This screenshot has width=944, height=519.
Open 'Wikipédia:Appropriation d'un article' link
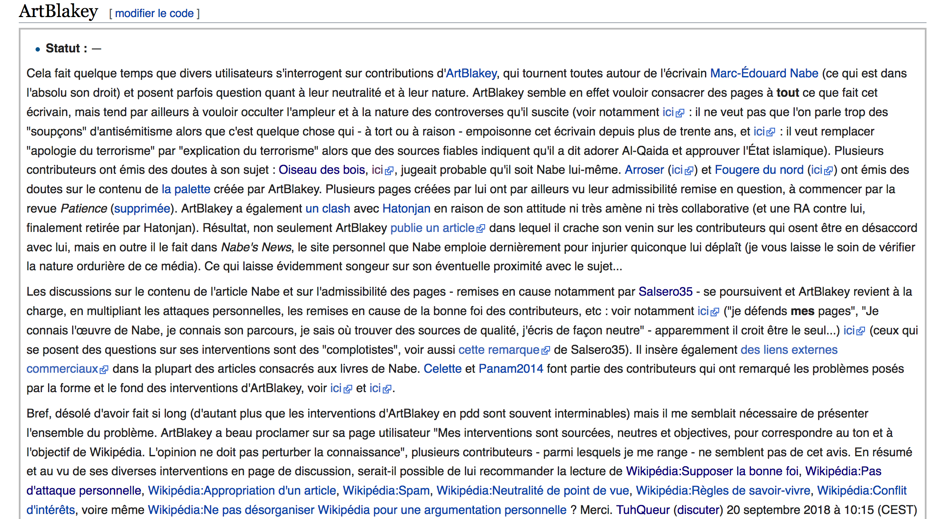[242, 490]
